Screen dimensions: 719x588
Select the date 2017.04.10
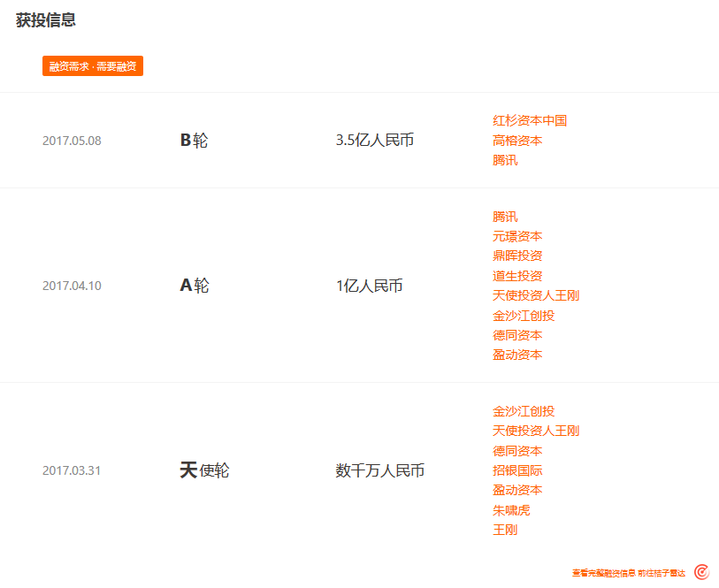[x=72, y=286]
